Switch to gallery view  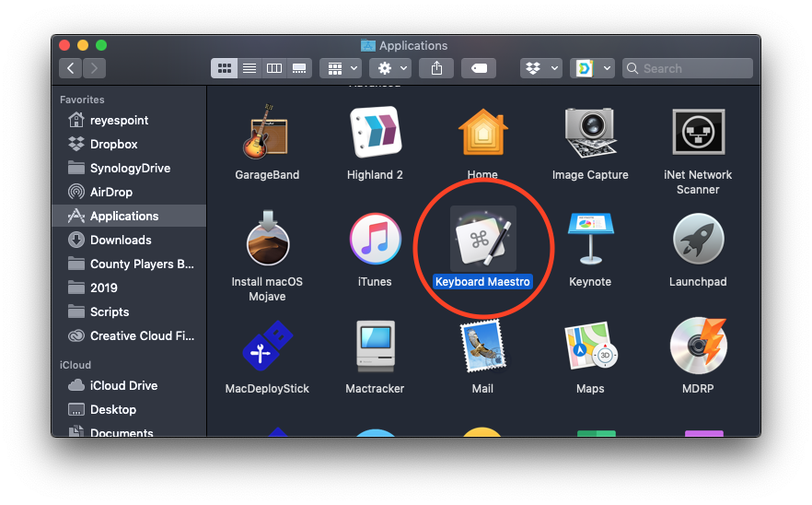pyautogui.click(x=299, y=68)
